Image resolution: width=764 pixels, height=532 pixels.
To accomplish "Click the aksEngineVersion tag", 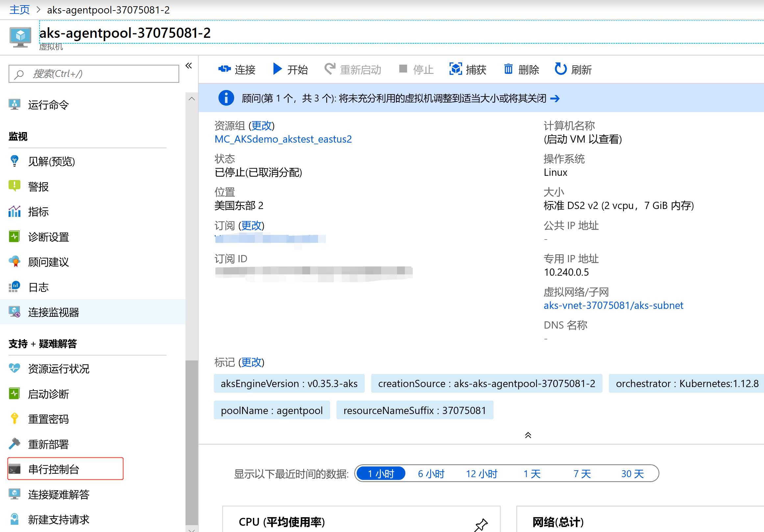I will pyautogui.click(x=289, y=383).
